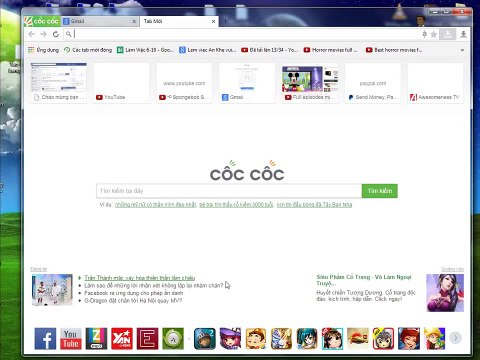Open the Facebook ra ứng dụng headline
This screenshot has width=480, height=360.
tap(134, 293)
